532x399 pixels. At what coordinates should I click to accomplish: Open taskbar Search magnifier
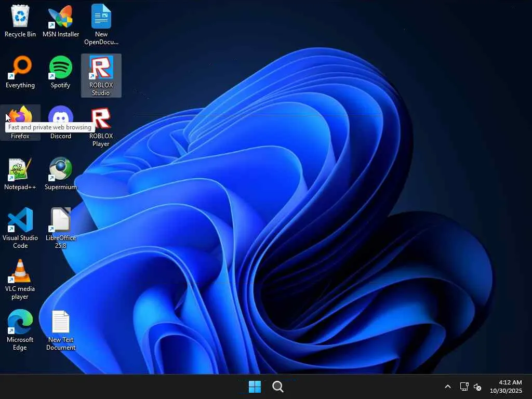pyautogui.click(x=278, y=387)
